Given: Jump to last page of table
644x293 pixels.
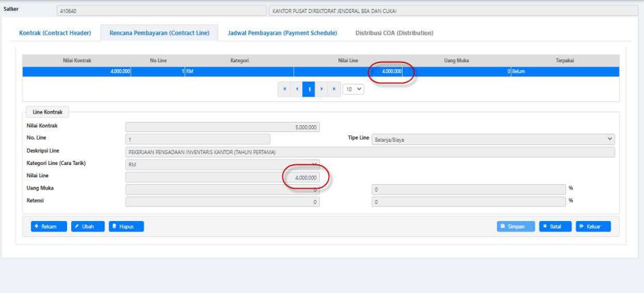Looking at the screenshot, I should (334, 89).
